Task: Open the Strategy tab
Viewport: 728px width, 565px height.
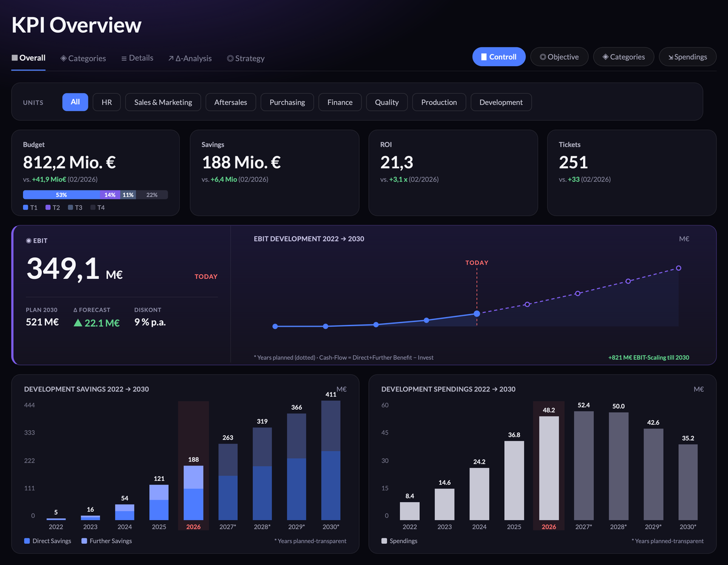Action: [x=246, y=58]
